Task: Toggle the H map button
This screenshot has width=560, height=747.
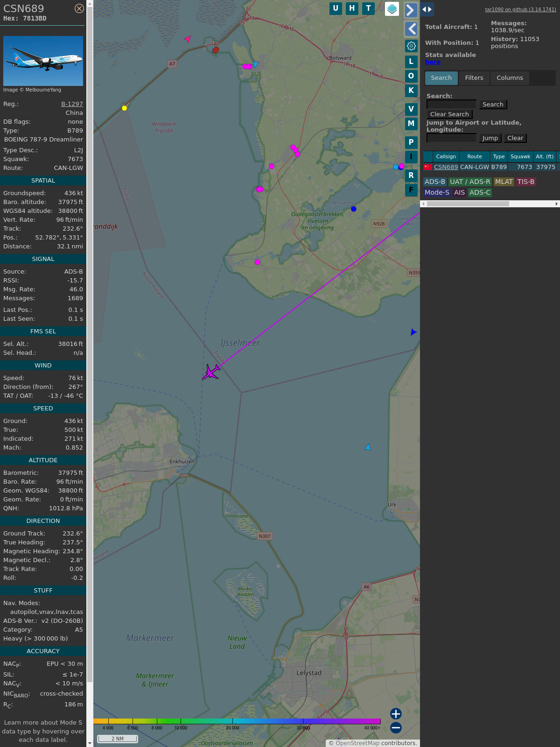Action: pos(352,8)
